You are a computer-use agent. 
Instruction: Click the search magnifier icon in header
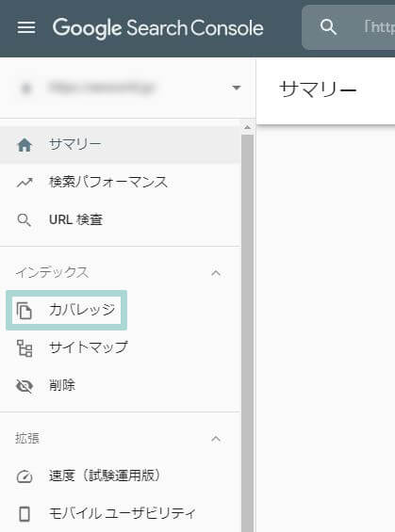point(328,27)
